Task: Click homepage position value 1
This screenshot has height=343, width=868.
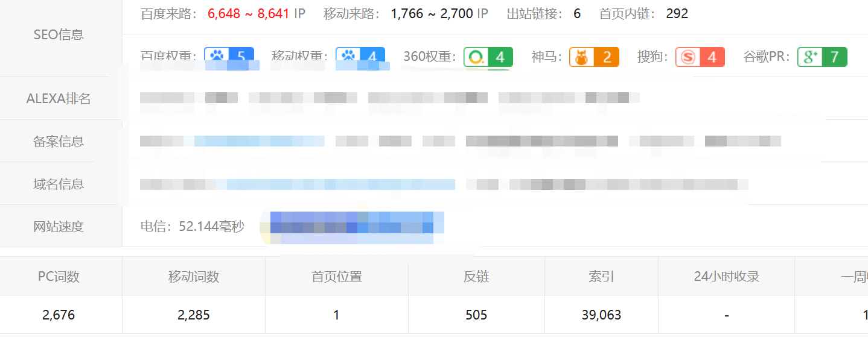Action: pos(337,315)
